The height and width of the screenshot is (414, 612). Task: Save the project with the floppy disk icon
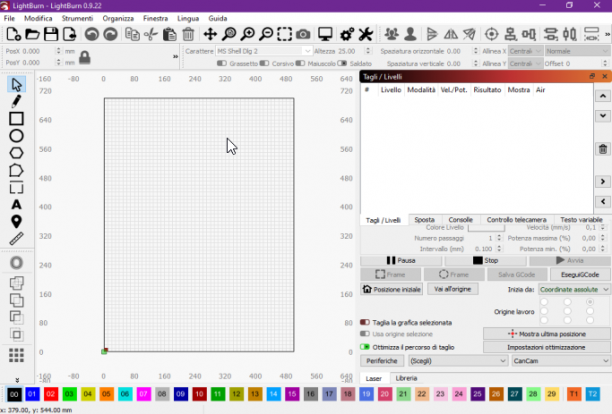pyautogui.click(x=51, y=34)
